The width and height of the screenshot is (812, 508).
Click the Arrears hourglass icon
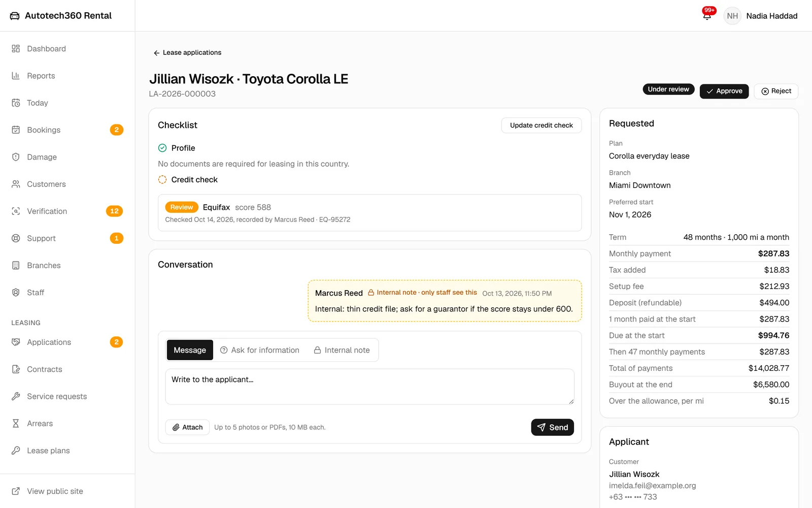coord(16,424)
